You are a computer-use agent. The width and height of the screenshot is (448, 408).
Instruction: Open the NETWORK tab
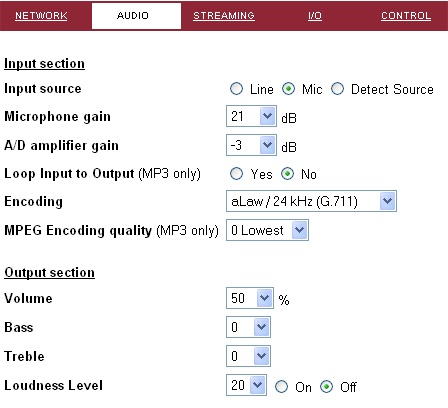(x=41, y=16)
